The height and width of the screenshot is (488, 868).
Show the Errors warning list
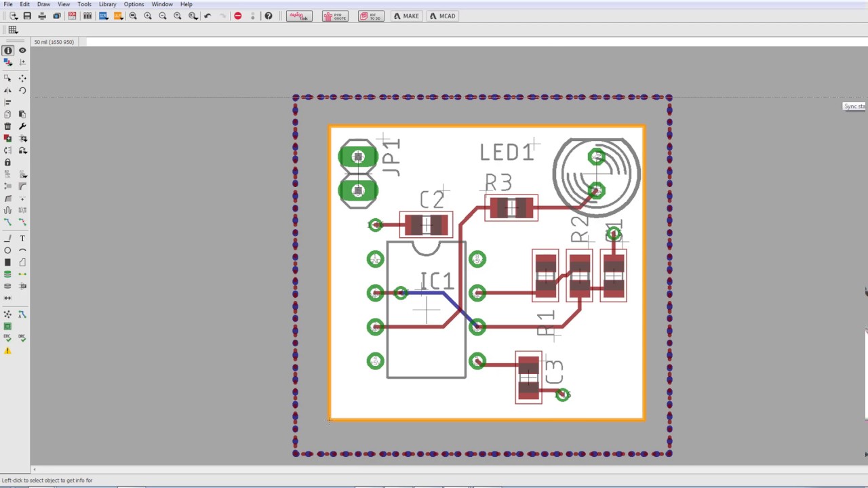(7, 350)
